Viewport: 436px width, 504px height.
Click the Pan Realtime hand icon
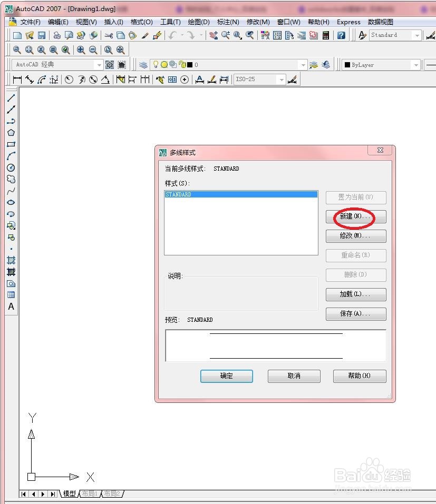[213, 35]
